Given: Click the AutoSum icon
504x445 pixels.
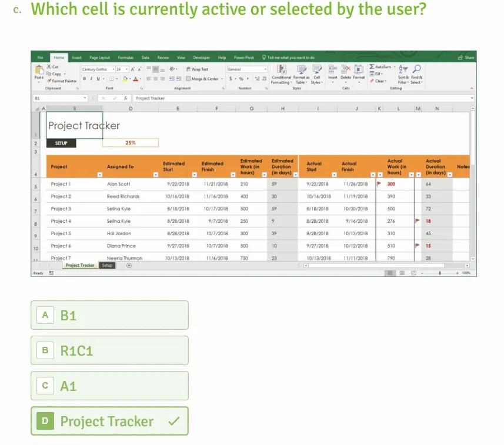Looking at the screenshot, I should [x=371, y=66].
